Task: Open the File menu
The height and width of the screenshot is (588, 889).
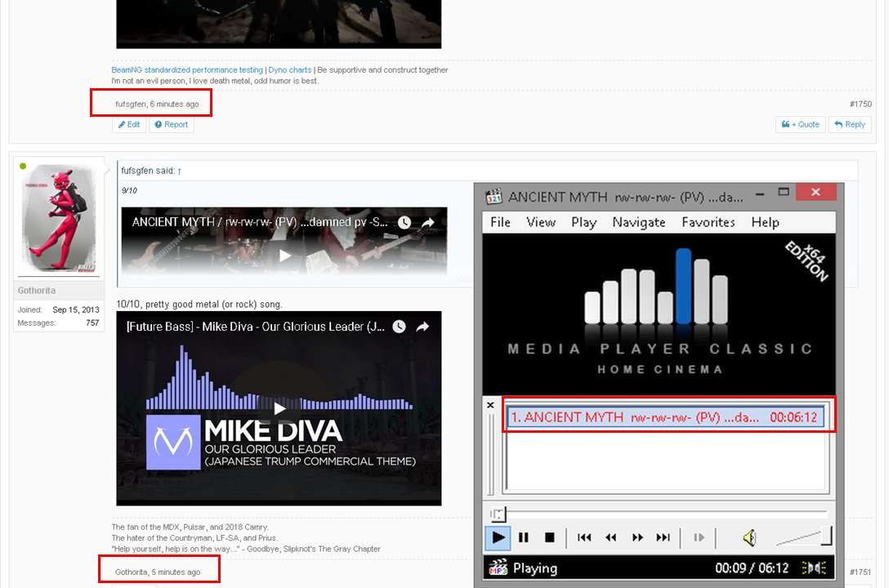Action: point(500,223)
